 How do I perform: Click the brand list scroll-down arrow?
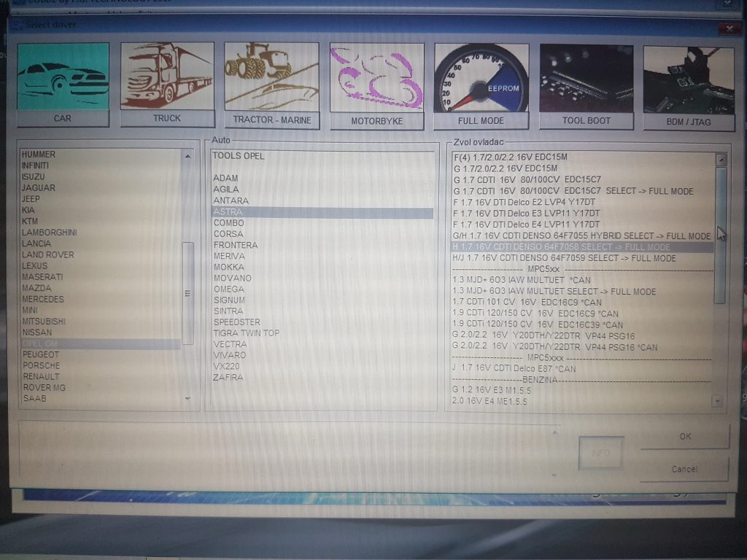tap(187, 398)
